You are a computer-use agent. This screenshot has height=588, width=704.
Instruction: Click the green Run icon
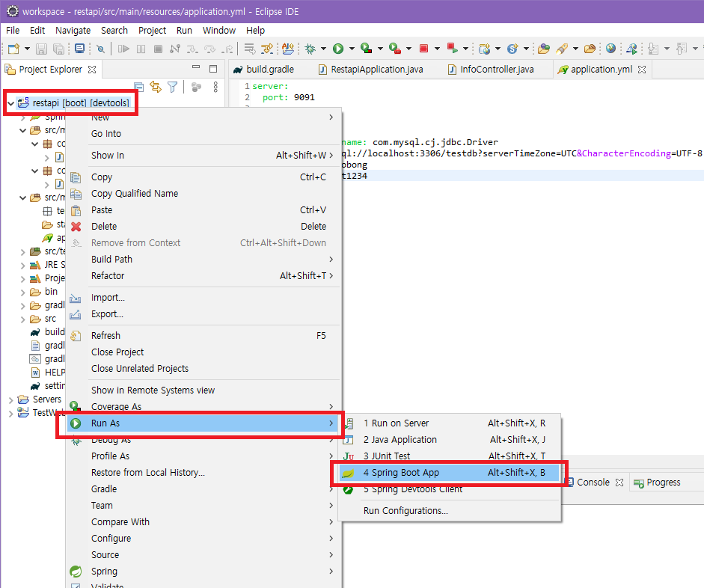(x=338, y=49)
